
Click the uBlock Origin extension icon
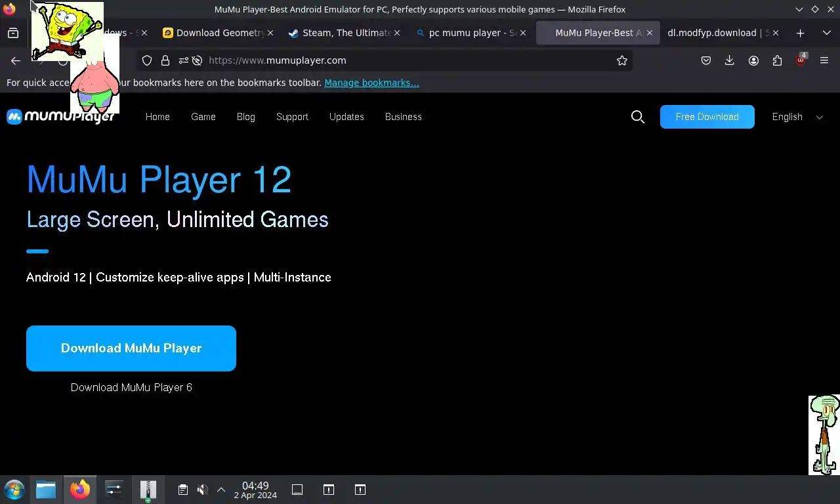(801, 60)
